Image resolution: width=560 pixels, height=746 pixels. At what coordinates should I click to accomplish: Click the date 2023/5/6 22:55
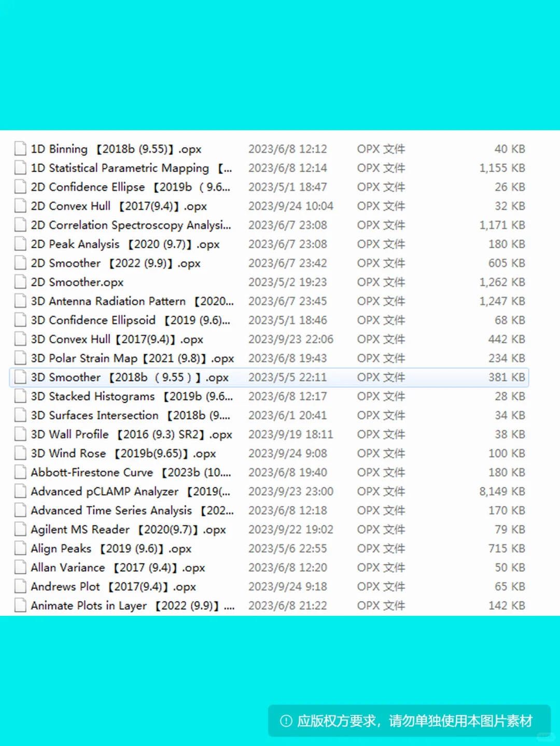[x=287, y=548]
